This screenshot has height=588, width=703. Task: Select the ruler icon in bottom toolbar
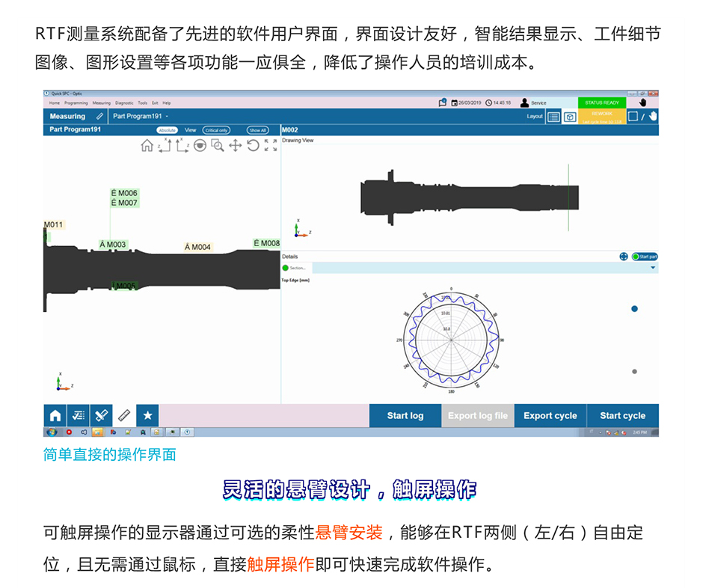(124, 416)
